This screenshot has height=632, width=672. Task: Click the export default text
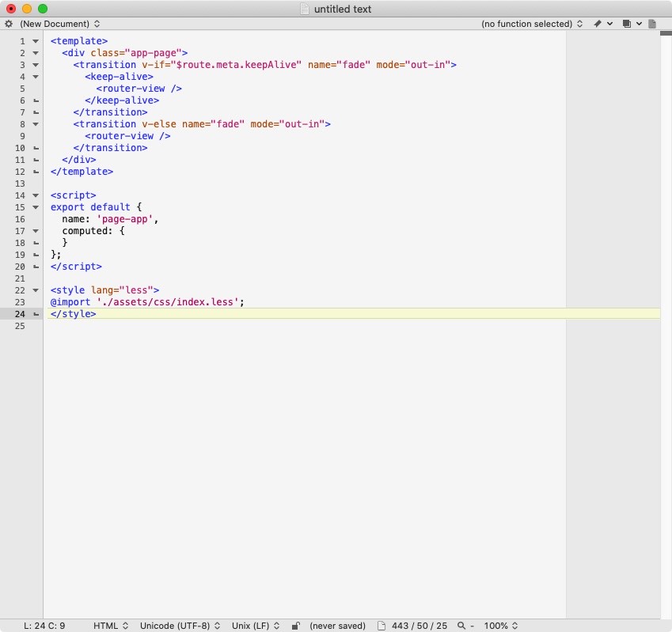point(90,207)
